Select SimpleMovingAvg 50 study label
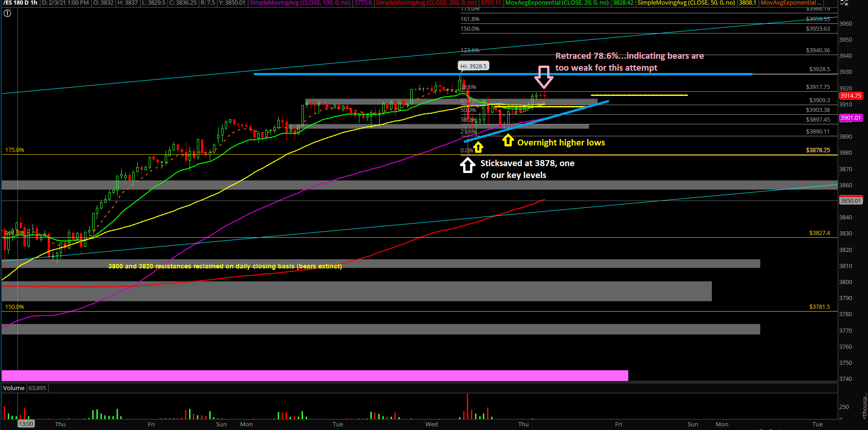This screenshot has height=430, width=868. pyautogui.click(x=686, y=3)
